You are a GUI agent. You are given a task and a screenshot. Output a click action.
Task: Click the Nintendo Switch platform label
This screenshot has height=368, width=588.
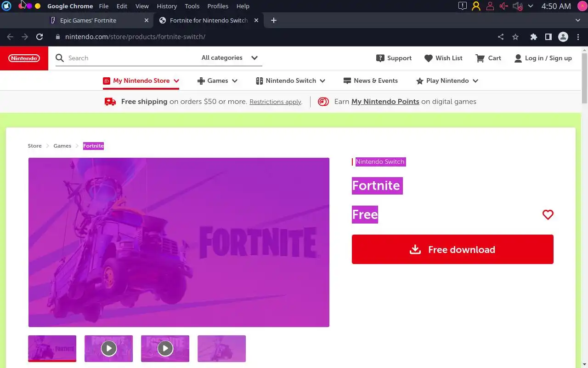(x=380, y=162)
